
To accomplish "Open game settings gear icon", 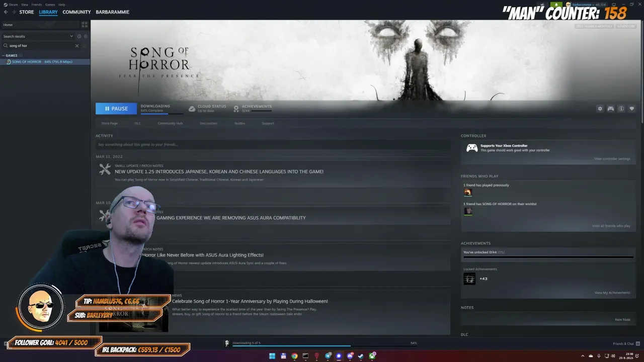I will coord(600,109).
